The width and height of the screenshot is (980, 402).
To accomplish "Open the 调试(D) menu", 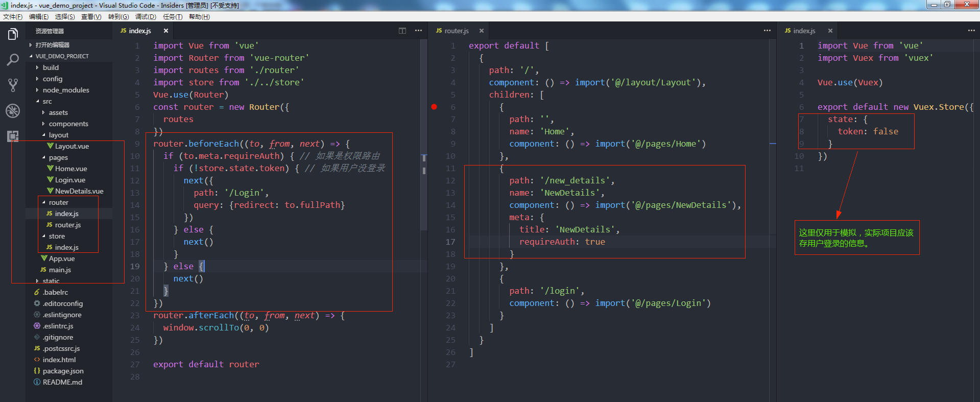I will pos(146,17).
